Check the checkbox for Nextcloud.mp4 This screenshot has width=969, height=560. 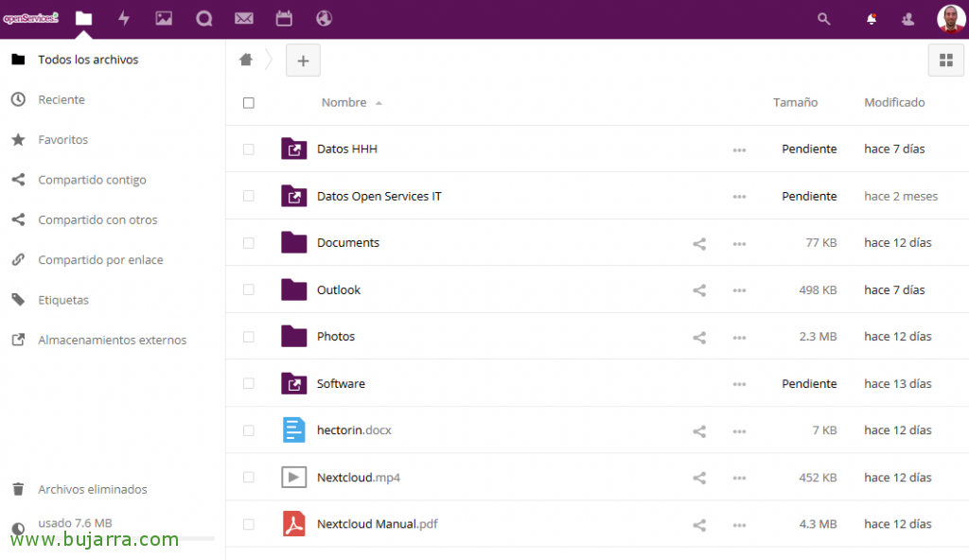coord(249,477)
